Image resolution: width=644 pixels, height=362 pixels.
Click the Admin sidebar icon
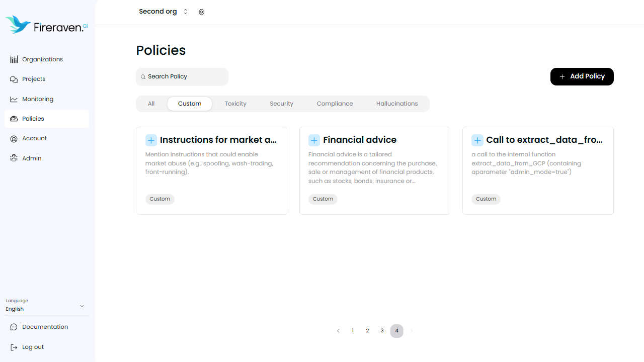(x=14, y=158)
